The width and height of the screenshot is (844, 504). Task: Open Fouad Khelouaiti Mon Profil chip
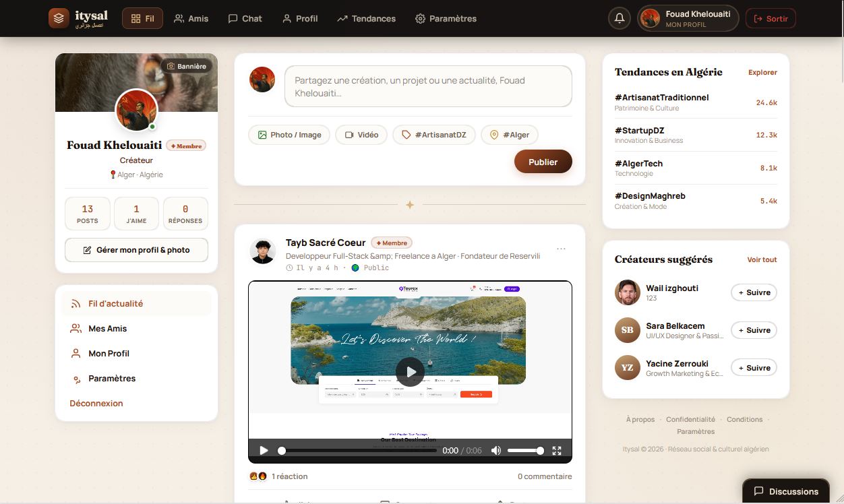click(x=688, y=18)
